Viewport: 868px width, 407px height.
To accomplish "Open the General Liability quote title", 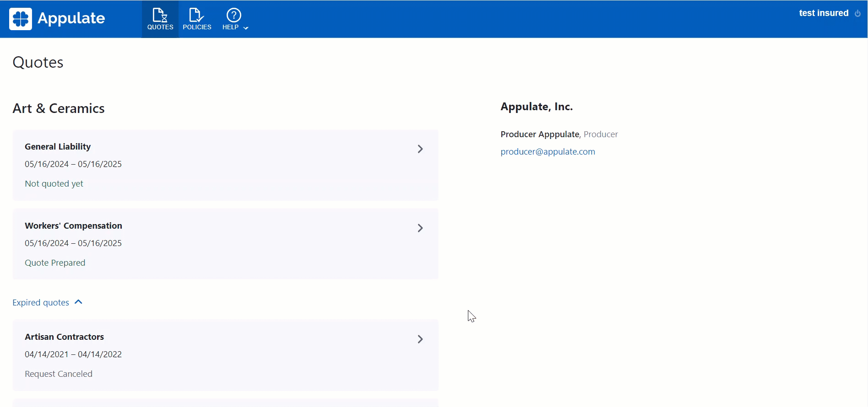I will pyautogui.click(x=58, y=147).
